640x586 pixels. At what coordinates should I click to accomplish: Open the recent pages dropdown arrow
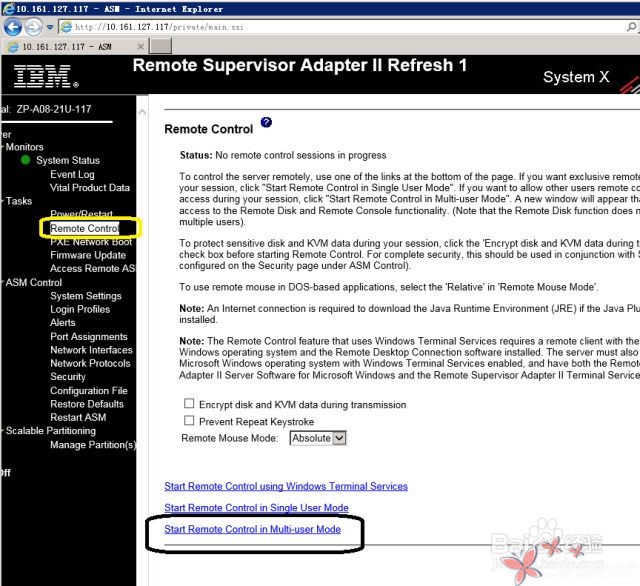[50, 27]
